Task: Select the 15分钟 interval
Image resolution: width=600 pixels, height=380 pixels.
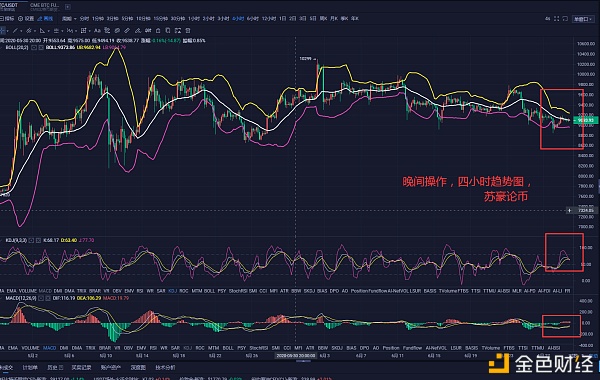Action: (x=160, y=18)
